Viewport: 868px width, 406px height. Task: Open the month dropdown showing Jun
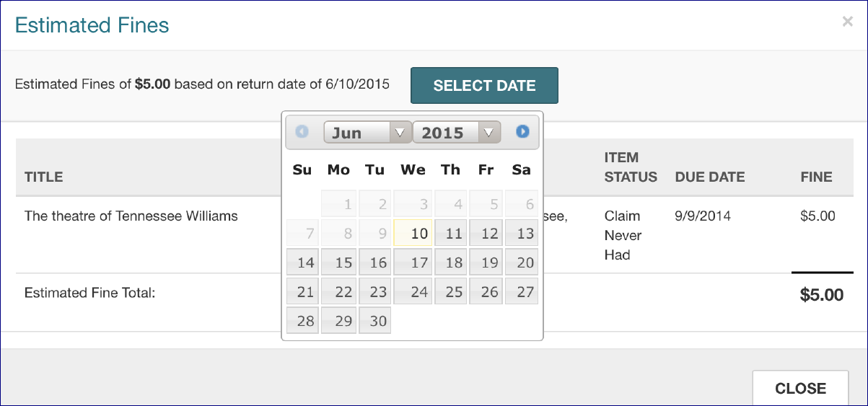[x=367, y=133]
